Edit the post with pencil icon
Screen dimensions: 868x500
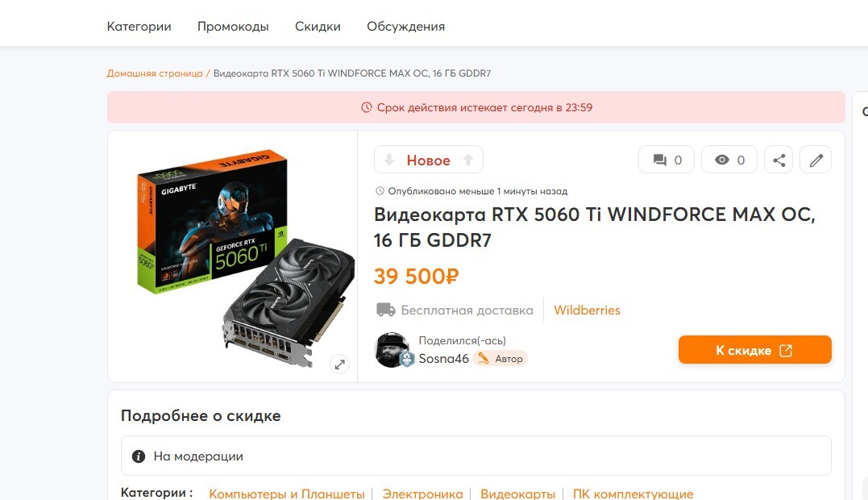tap(816, 160)
